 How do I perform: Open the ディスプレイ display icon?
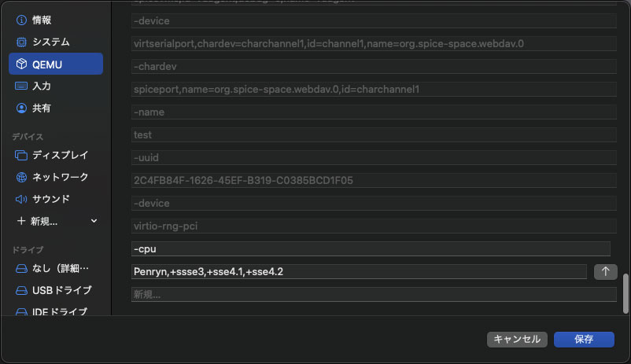[x=21, y=155]
